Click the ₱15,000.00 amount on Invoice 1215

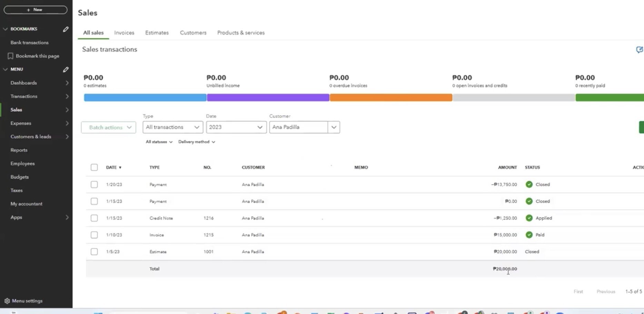[505, 235]
